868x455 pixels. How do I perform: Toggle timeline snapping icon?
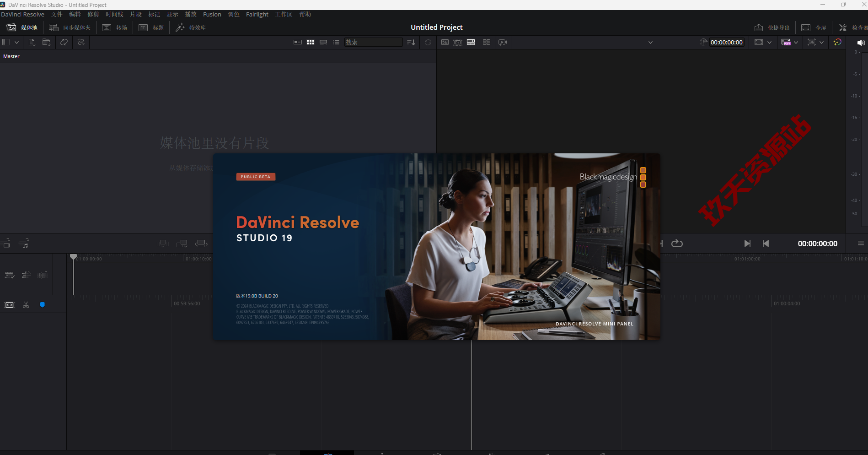[x=10, y=305]
